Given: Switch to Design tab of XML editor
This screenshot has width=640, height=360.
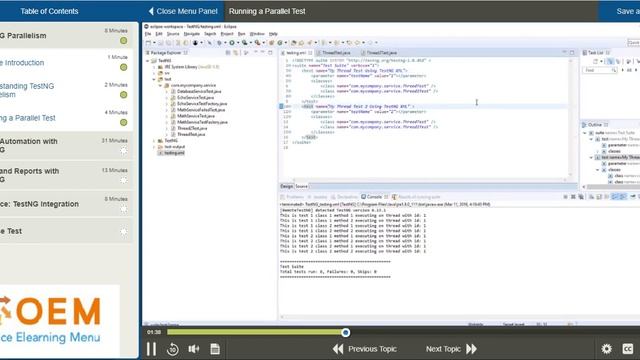Looking at the screenshot, I should coord(287,186).
